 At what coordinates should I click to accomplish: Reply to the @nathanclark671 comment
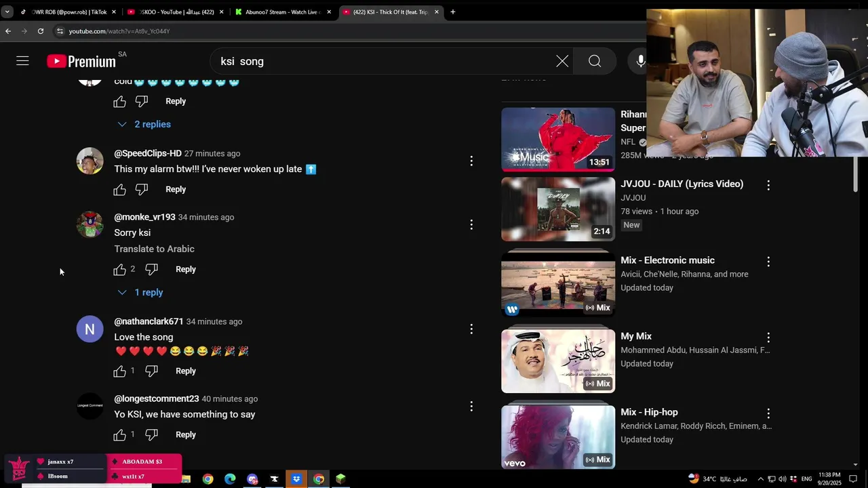pyautogui.click(x=186, y=371)
